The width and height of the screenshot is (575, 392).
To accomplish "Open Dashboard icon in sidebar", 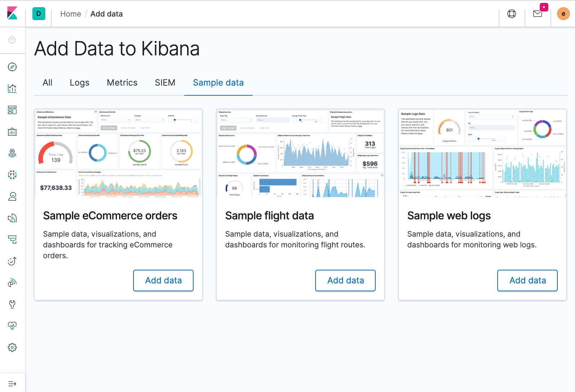I will pyautogui.click(x=12, y=110).
